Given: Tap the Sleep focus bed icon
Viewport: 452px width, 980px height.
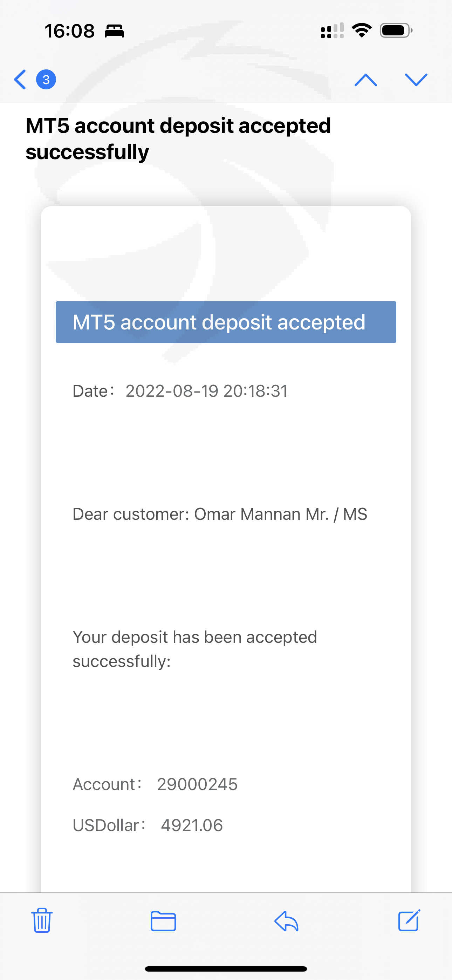Looking at the screenshot, I should [114, 31].
